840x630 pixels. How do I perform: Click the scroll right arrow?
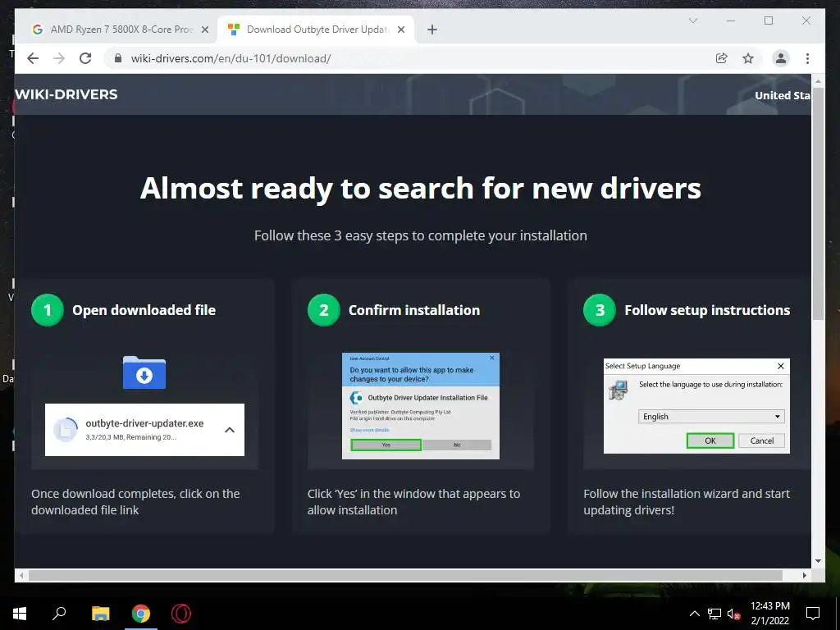(804, 575)
